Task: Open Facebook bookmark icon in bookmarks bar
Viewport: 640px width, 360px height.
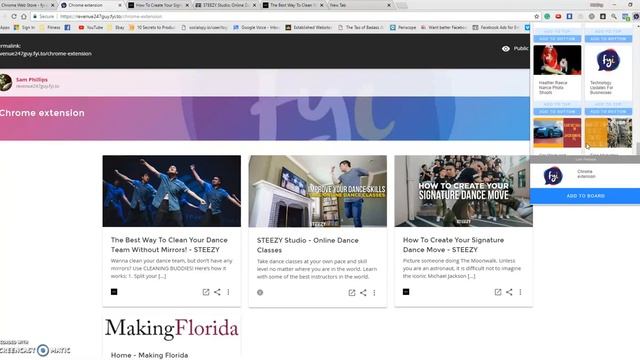Action: click(x=67, y=27)
